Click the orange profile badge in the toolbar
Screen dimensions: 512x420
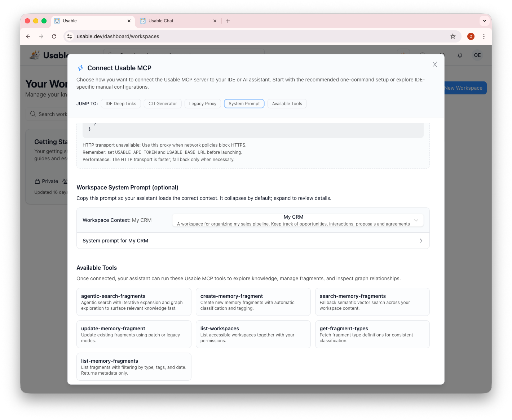[x=471, y=36]
